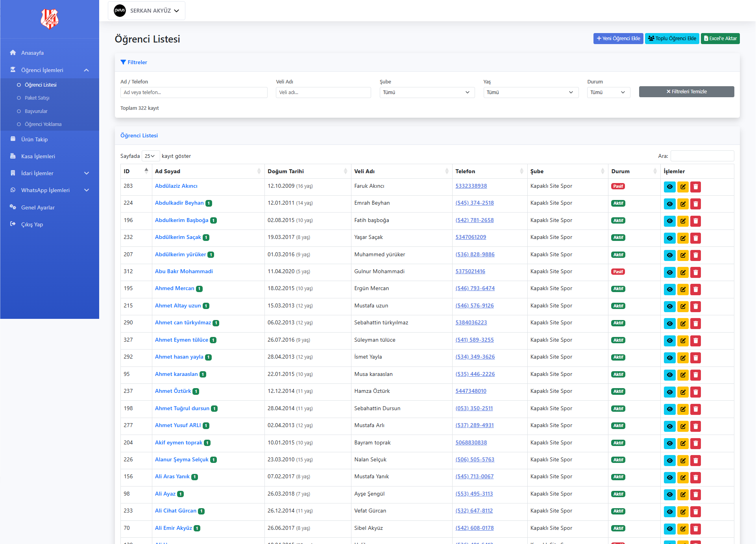Click the edit pencil icon for Abu Bakr Mohammadi
756x544 pixels.
[683, 272]
